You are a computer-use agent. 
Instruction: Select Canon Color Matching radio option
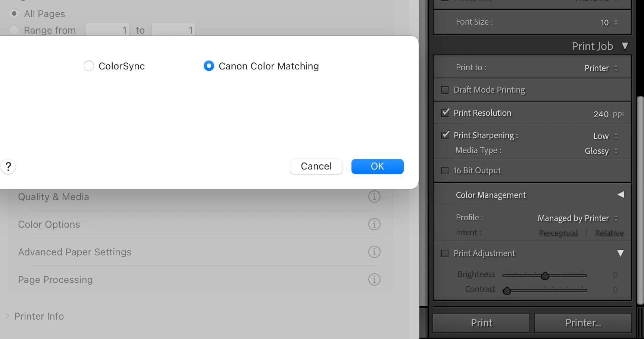tap(209, 66)
